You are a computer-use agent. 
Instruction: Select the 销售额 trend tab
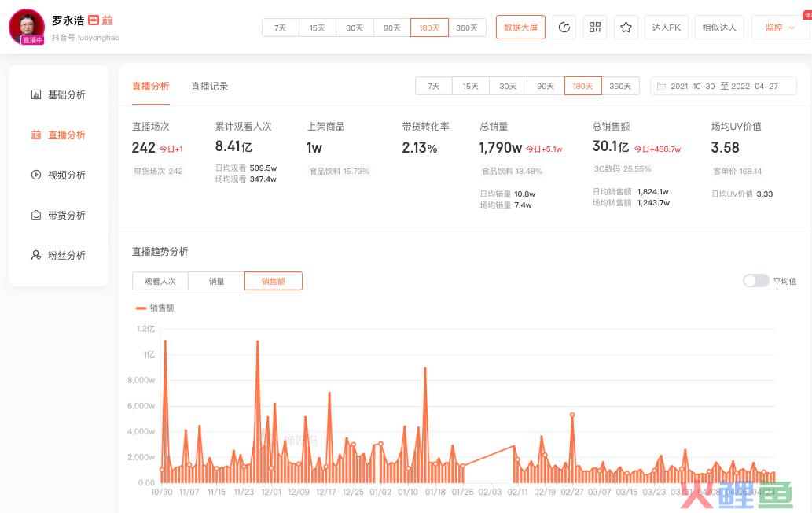pos(274,281)
